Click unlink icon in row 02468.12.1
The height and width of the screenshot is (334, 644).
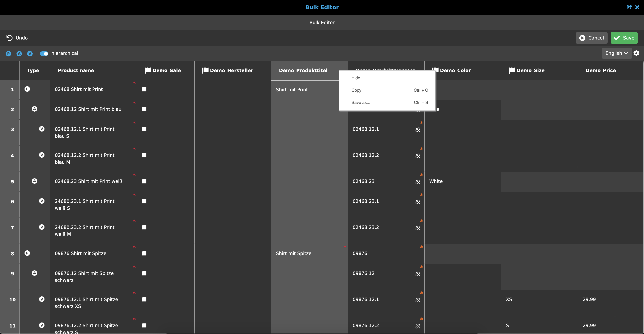(x=418, y=130)
